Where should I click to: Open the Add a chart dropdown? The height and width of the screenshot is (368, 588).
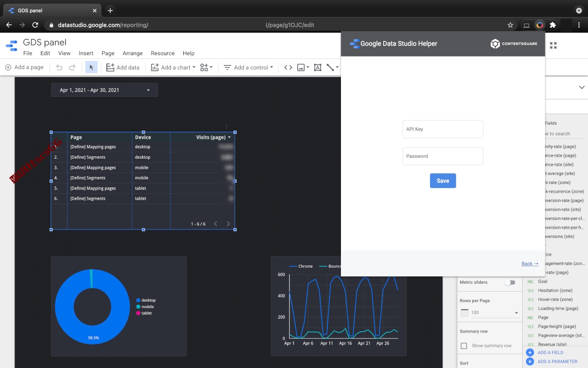tap(173, 67)
